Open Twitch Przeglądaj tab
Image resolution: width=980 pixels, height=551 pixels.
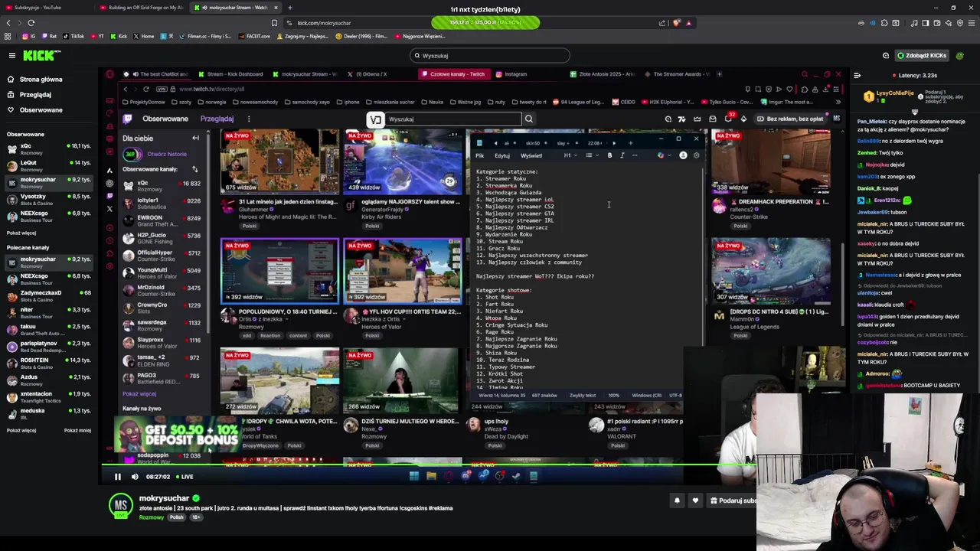[x=217, y=119]
